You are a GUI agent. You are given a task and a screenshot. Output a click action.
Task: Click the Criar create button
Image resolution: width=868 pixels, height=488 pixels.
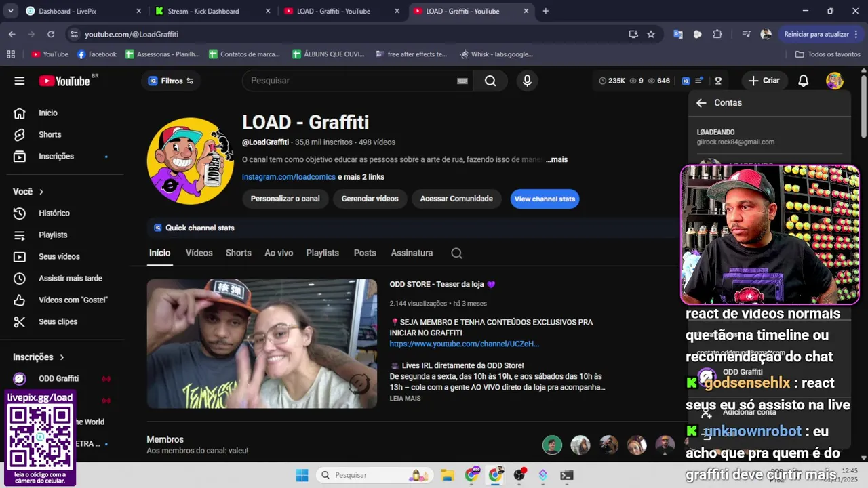(x=764, y=81)
